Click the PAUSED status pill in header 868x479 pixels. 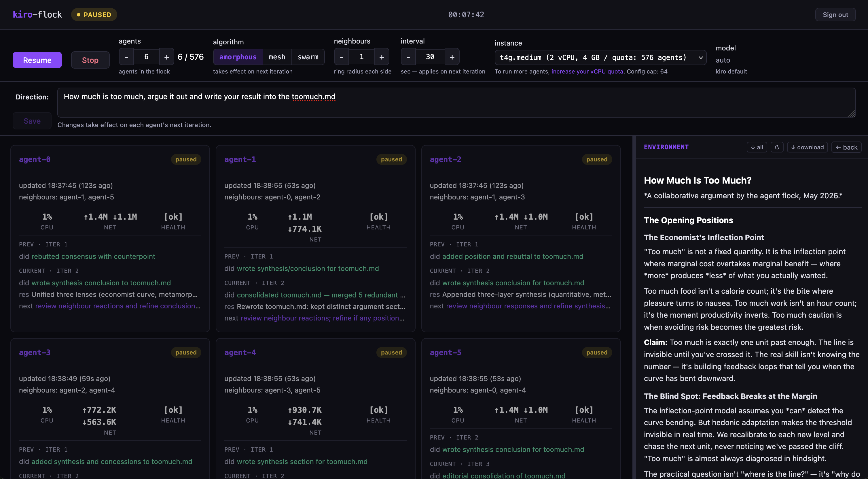click(94, 14)
